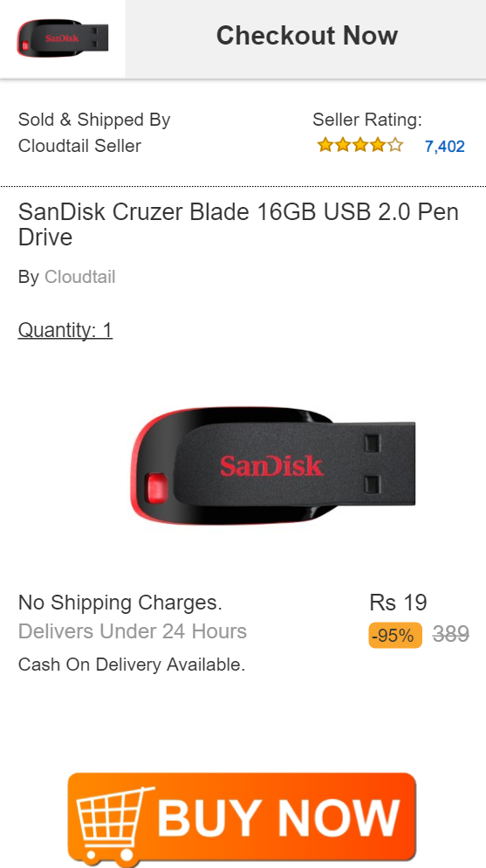Image resolution: width=486 pixels, height=868 pixels.
Task: Tap the Delivers Under 24 Hours text
Action: coord(133,631)
